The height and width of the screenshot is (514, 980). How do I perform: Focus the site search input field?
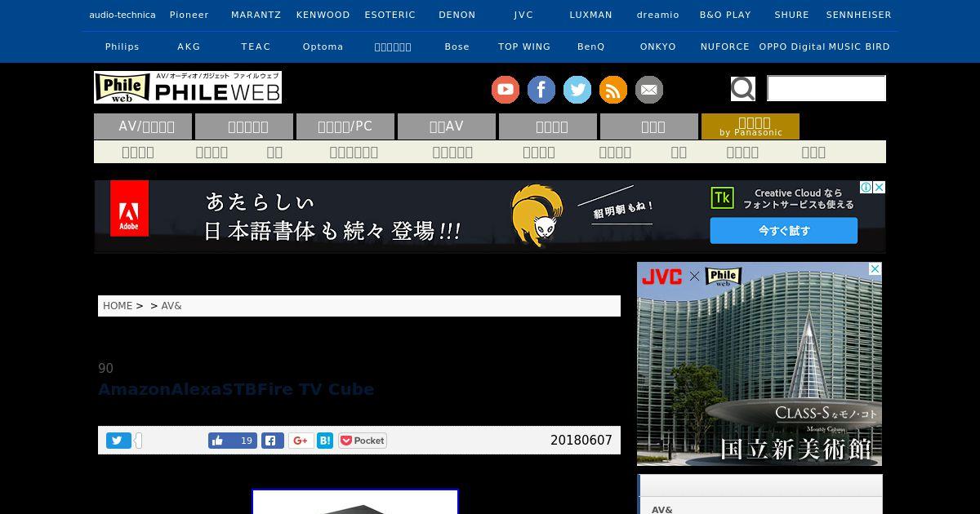click(x=826, y=88)
